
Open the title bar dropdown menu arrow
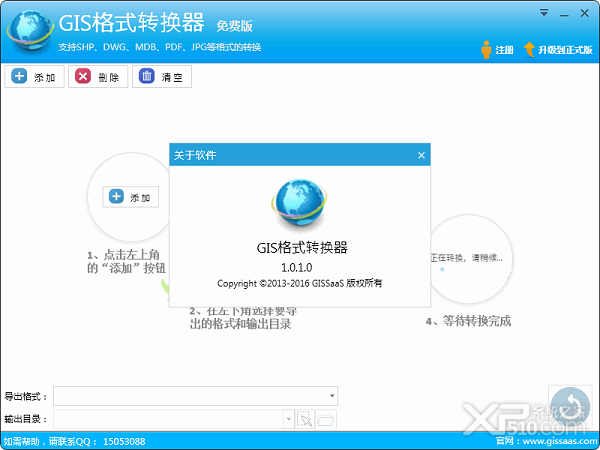[544, 13]
